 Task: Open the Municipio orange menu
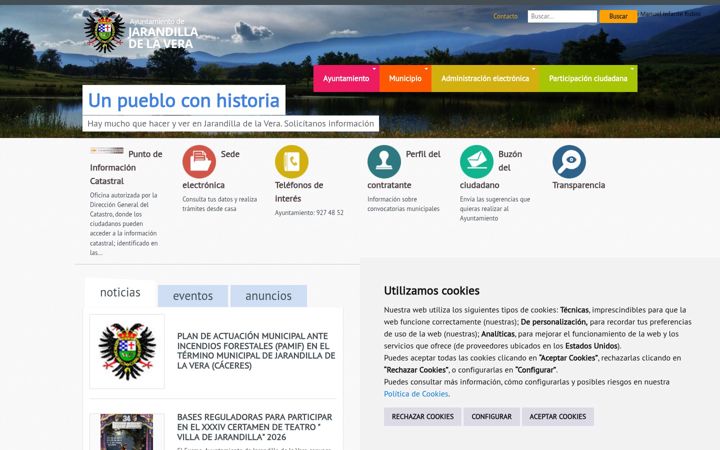pyautogui.click(x=405, y=79)
